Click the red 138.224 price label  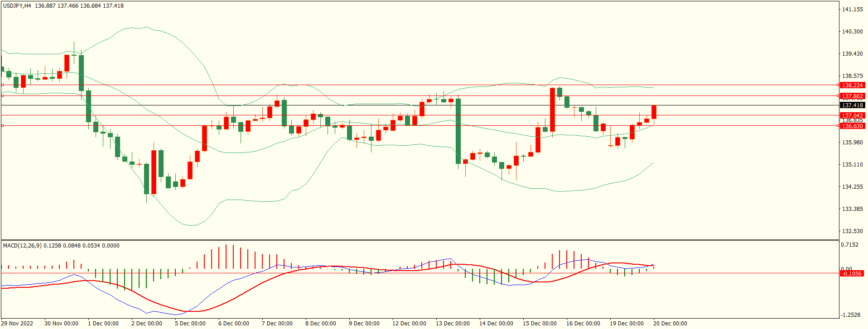tap(852, 86)
